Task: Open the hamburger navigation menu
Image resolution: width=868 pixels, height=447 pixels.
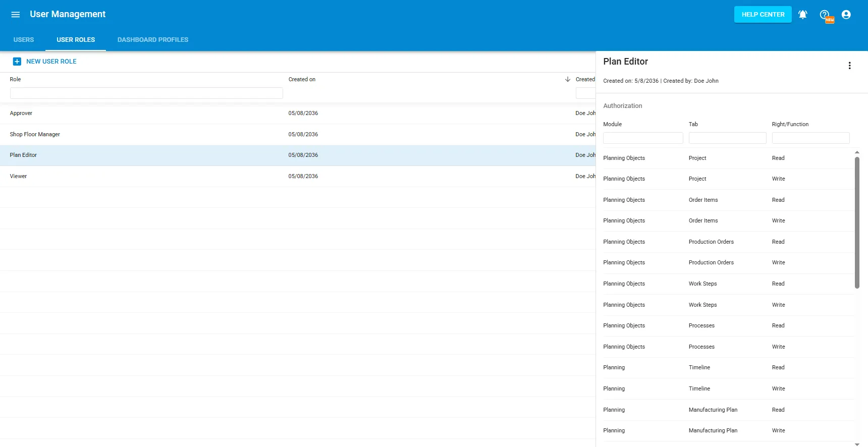Action: point(16,15)
